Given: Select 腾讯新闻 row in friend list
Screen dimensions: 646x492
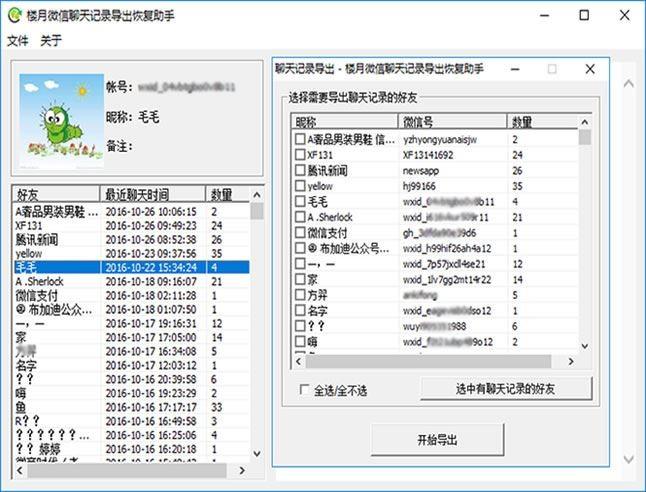Looking at the screenshot, I should pos(132,239).
